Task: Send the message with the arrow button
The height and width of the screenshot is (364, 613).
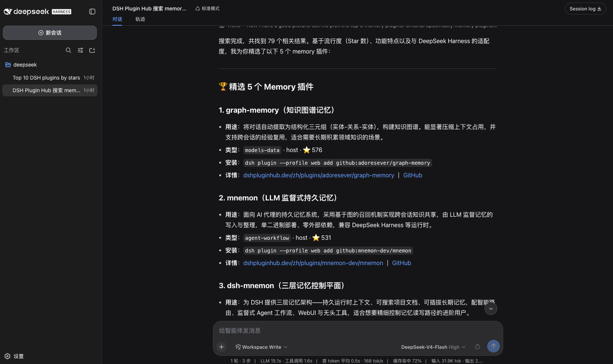Action: coord(494,346)
